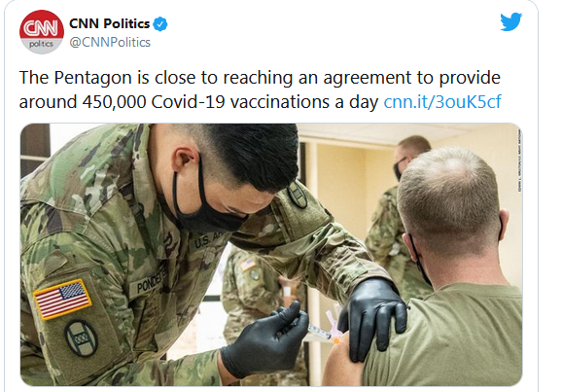Click the round unit patch below flag
The image size is (562, 392).
tap(81, 338)
